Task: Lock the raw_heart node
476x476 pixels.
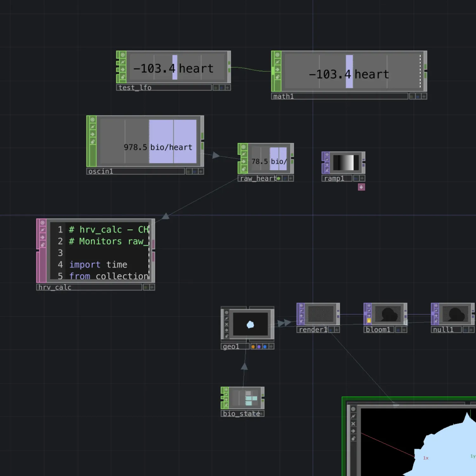Action: 243,169
